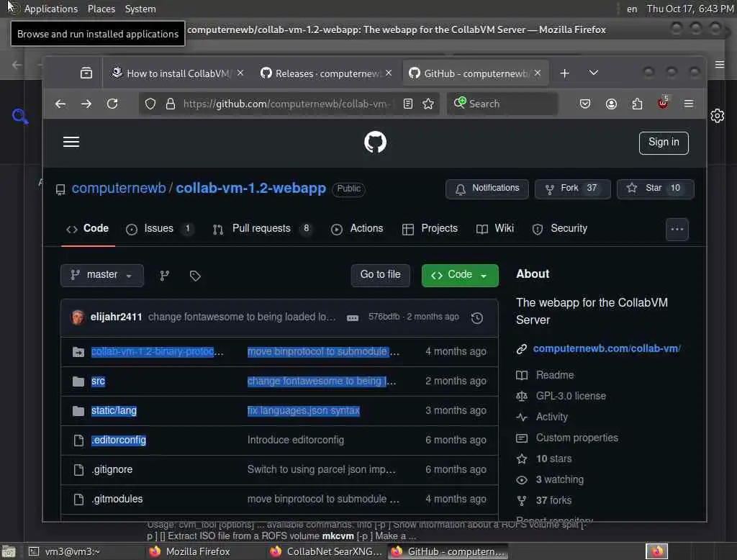This screenshot has height=560, width=737.
Task: Click the Notifications button
Action: coord(487,189)
